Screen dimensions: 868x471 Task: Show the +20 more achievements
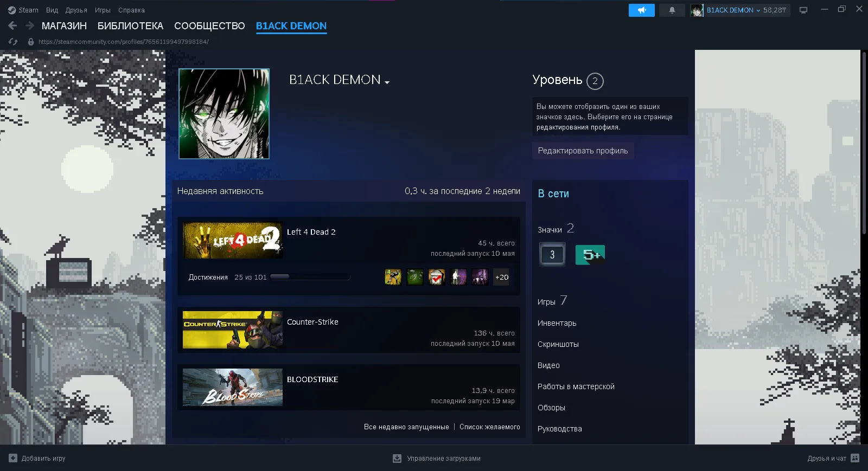click(502, 277)
